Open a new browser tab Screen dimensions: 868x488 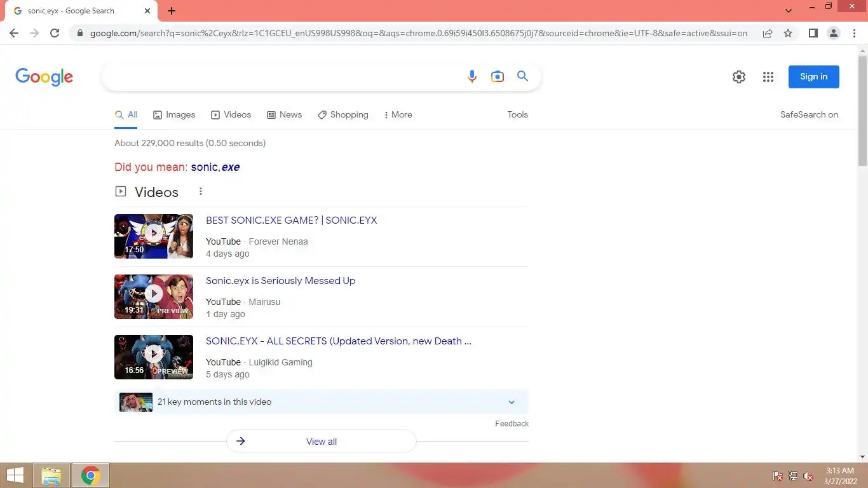172,11
